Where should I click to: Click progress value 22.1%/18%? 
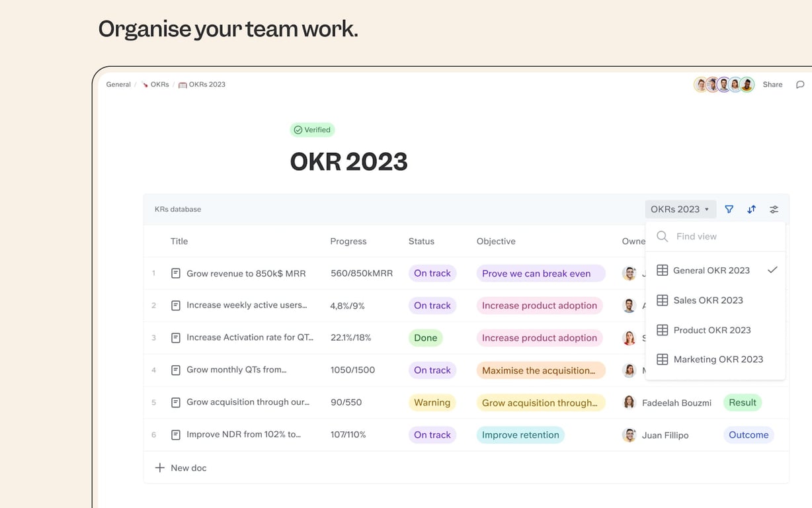350,338
